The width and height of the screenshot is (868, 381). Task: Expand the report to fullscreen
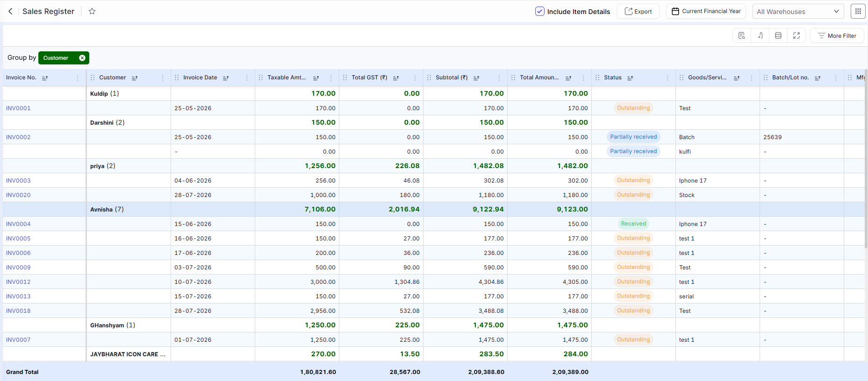[796, 35]
